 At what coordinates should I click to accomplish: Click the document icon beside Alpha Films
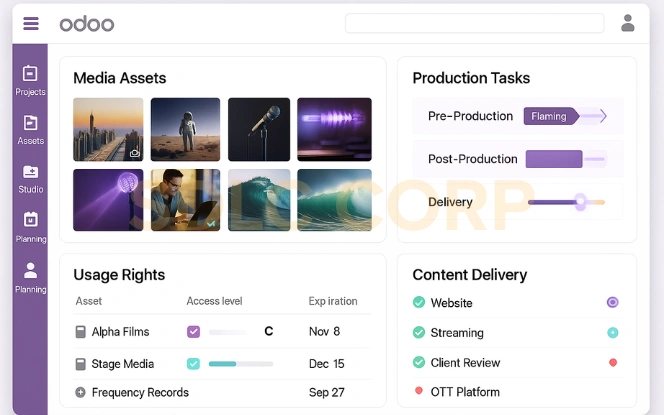coord(80,332)
